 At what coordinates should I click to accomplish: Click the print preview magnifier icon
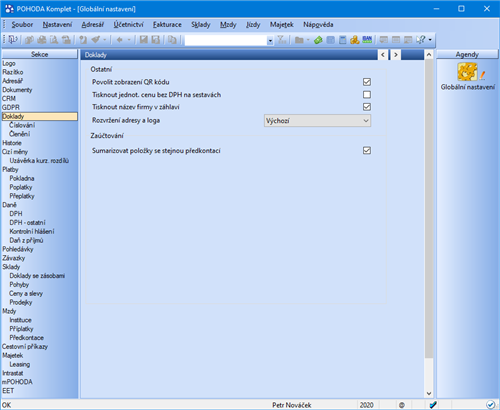point(54,40)
